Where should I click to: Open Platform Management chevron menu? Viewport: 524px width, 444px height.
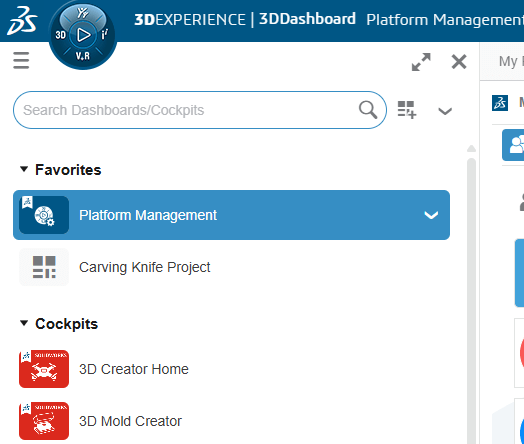click(x=431, y=215)
